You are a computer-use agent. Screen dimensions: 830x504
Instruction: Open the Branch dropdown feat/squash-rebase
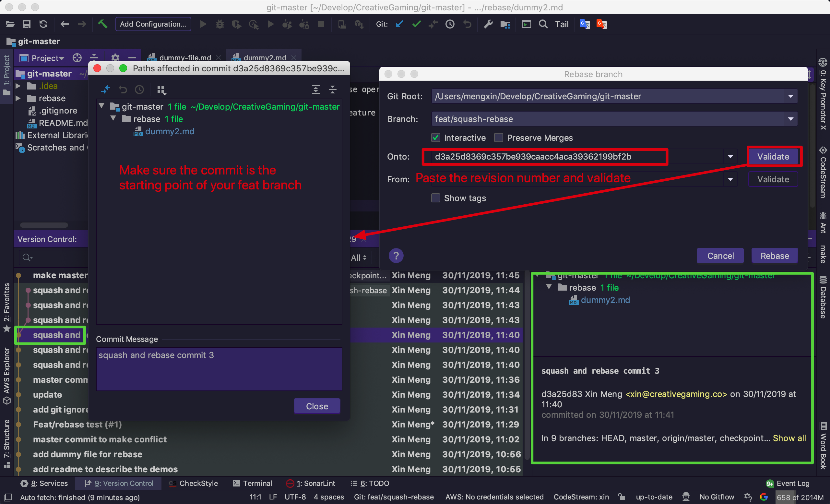(x=614, y=119)
